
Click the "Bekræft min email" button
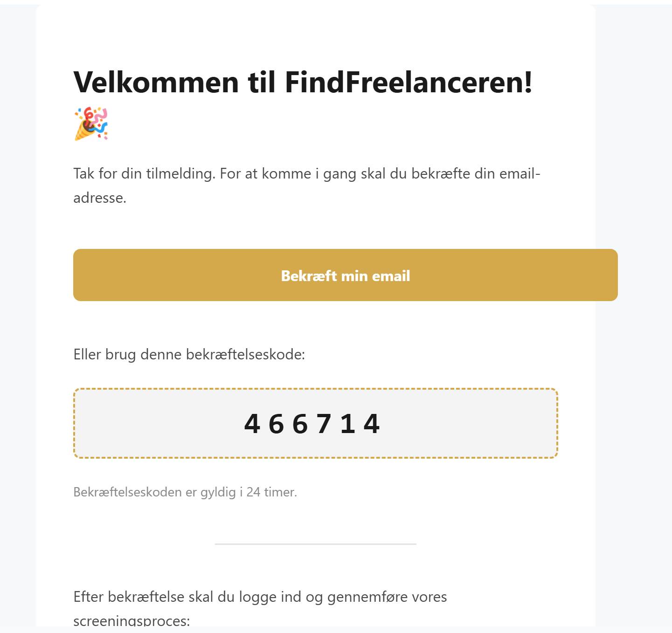(345, 275)
